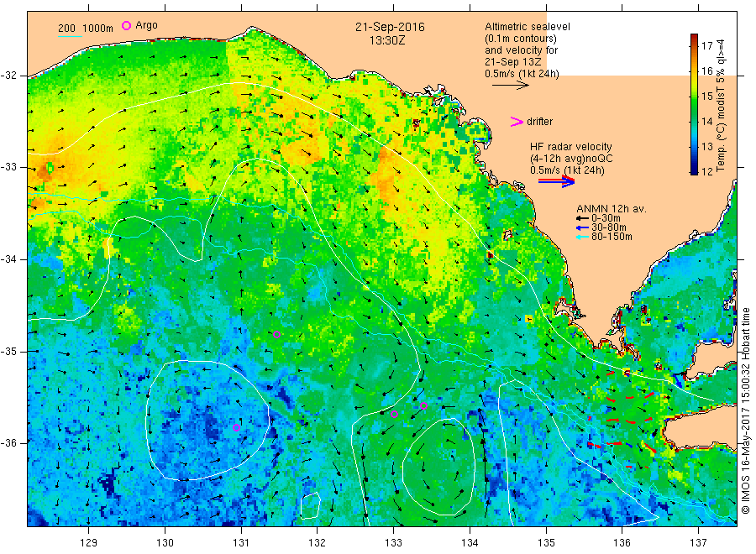
Task: Select Argo float marker in the cold eddy near 131E
Action: [236, 427]
